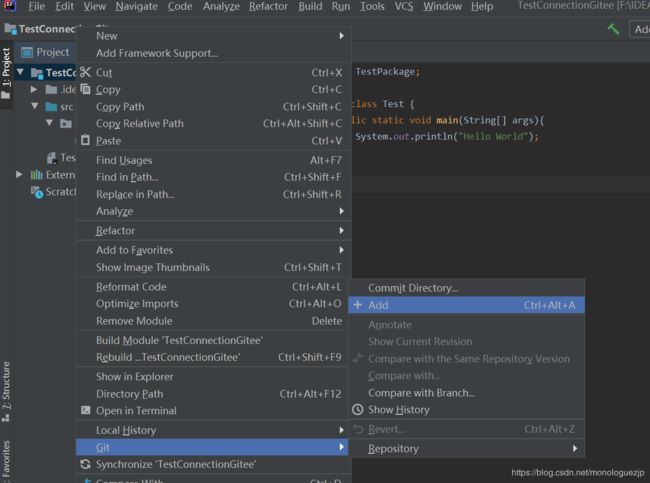Screen dimensions: 650x483
Task: Collapse the src folder node
Action: pyautogui.click(x=35, y=106)
